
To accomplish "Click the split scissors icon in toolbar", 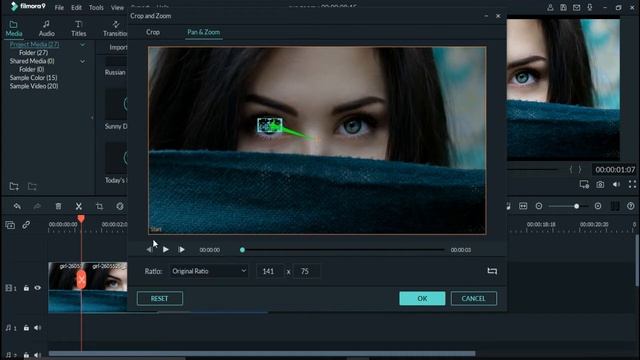I will 79,207.
